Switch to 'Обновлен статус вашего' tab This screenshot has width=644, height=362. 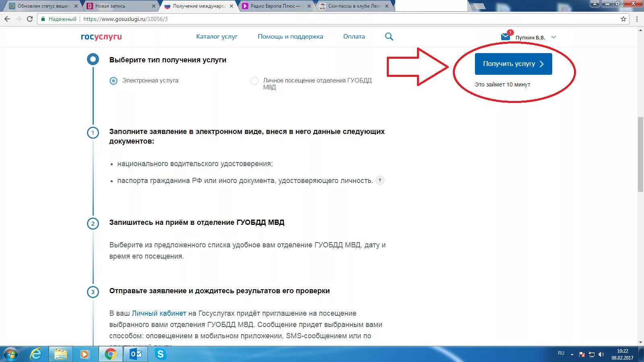pyautogui.click(x=43, y=6)
